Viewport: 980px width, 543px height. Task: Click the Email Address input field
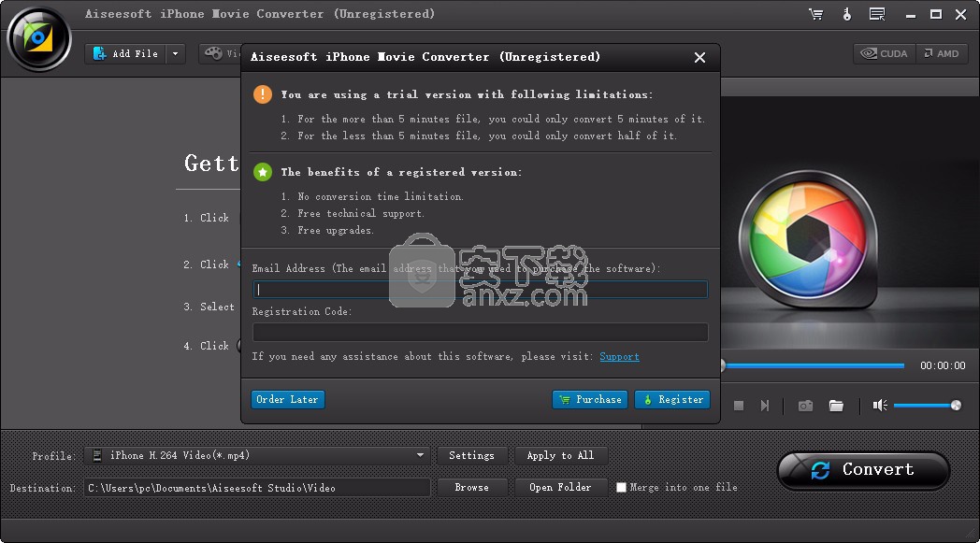pyautogui.click(x=480, y=290)
